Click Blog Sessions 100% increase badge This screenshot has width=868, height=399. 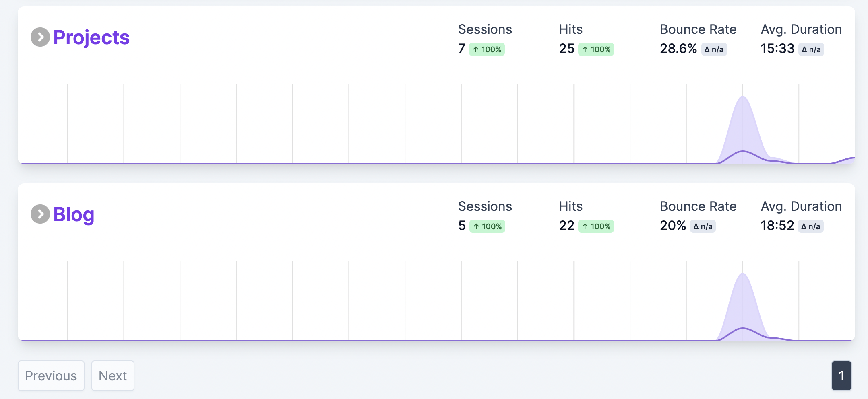pyautogui.click(x=487, y=226)
